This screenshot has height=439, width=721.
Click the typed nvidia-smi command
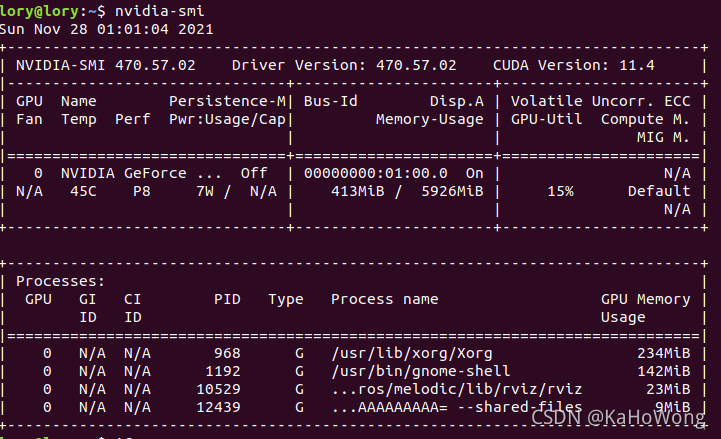(160, 11)
